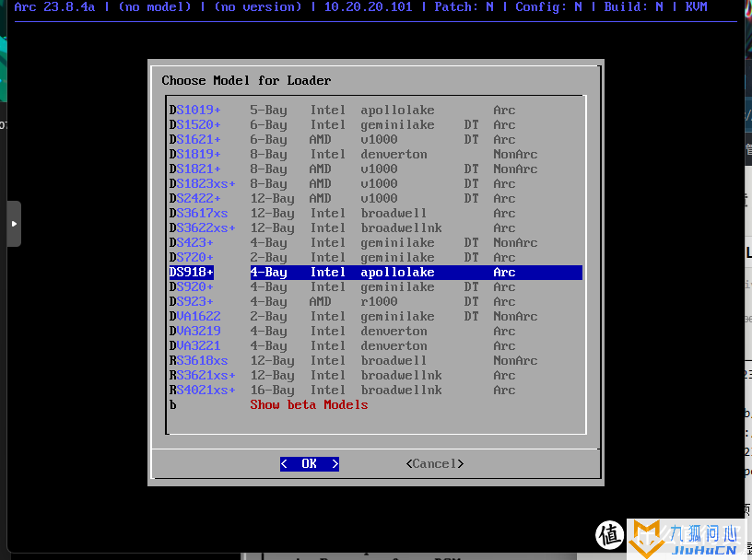The width and height of the screenshot is (752, 560).
Task: Select the DS1621+ model row
Action: click(375, 139)
